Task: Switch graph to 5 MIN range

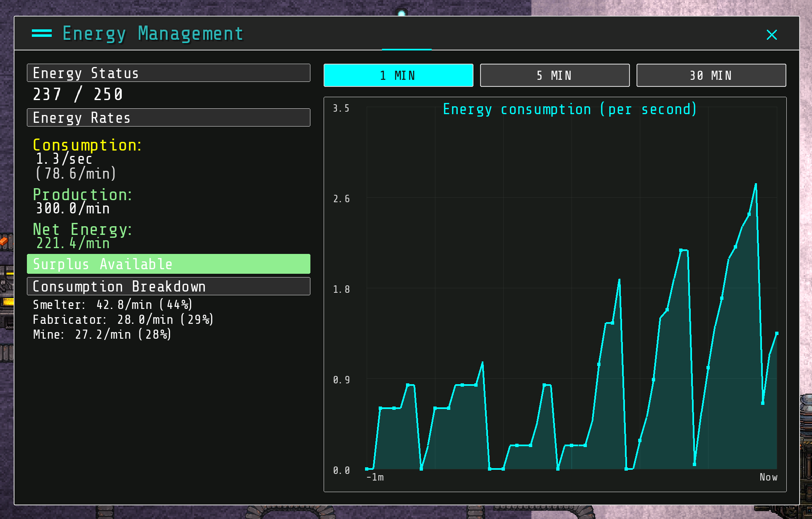Action: (x=555, y=75)
